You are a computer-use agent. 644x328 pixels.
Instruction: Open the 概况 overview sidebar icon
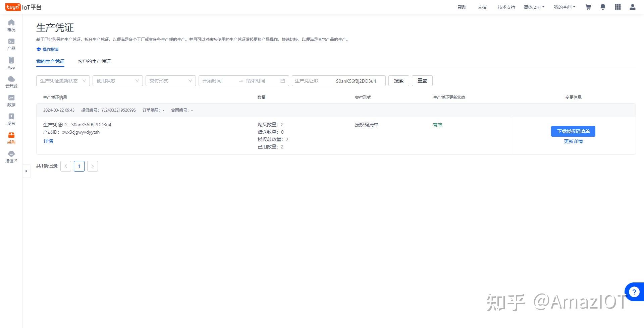pos(11,25)
